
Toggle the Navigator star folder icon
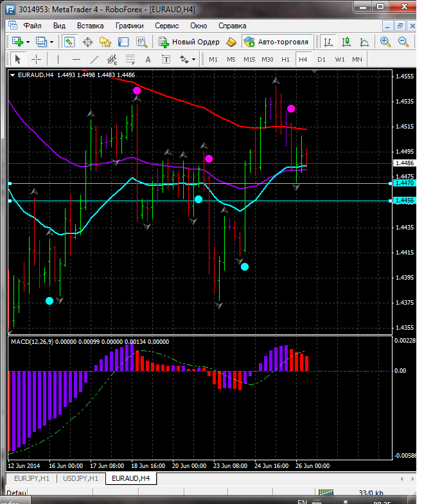coord(105,42)
